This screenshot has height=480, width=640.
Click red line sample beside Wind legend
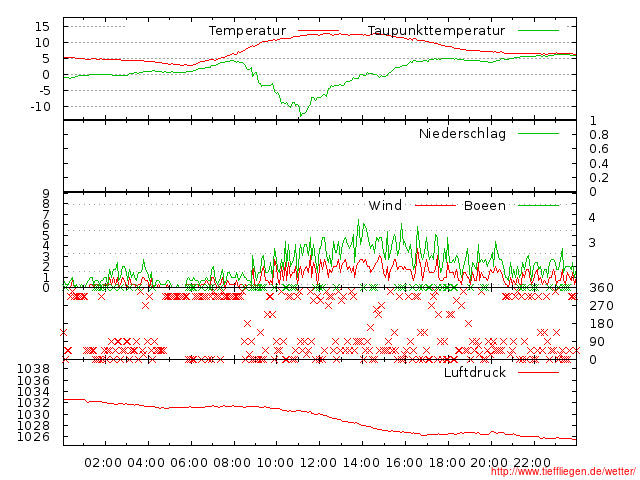pos(435,205)
